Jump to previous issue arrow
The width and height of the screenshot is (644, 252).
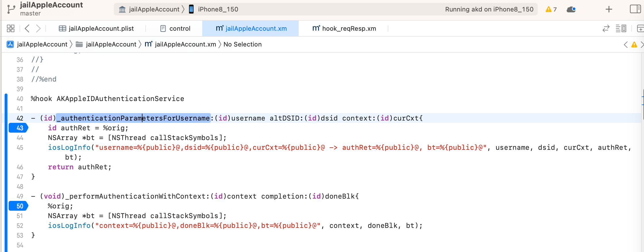point(626,44)
